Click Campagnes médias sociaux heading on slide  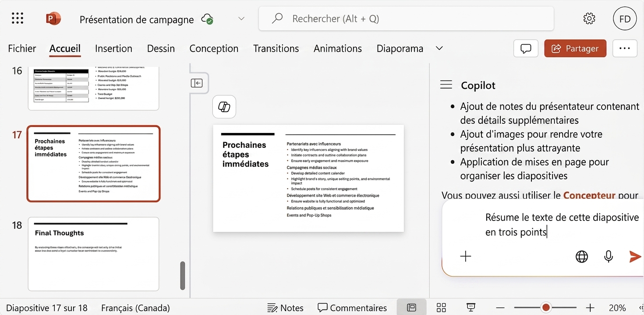[x=311, y=168]
